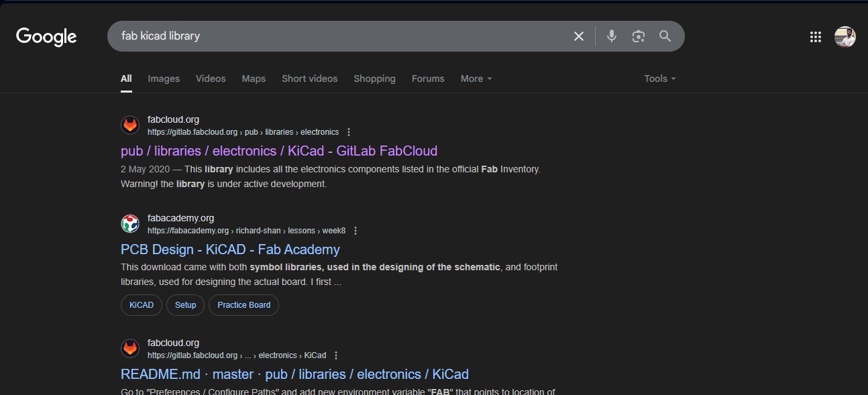This screenshot has width=868, height=395.
Task: Click the fabacademy.org result favicon
Action: [x=130, y=224]
